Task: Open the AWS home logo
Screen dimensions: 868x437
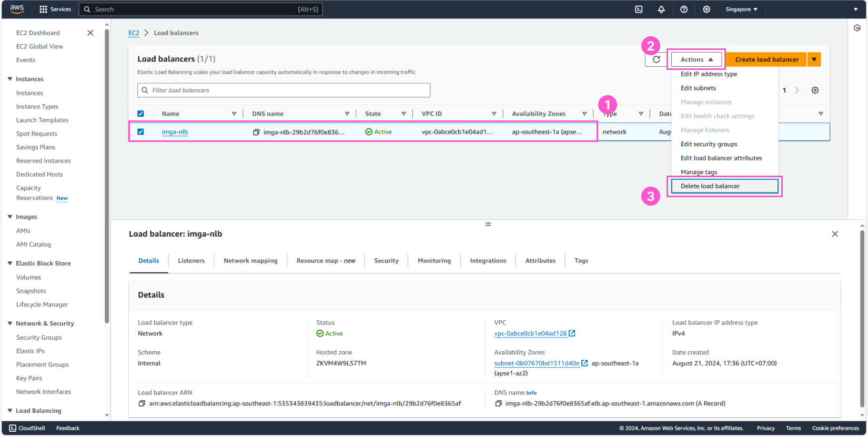Action: click(17, 9)
